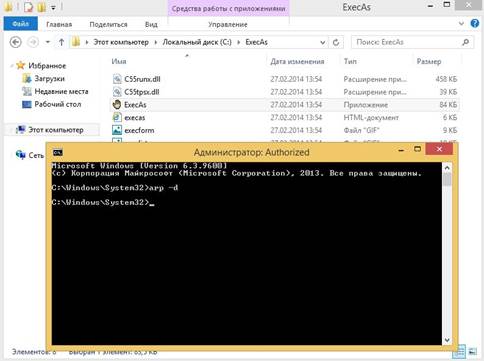Click the Избранное star icon
The image size is (484, 361).
coord(21,65)
